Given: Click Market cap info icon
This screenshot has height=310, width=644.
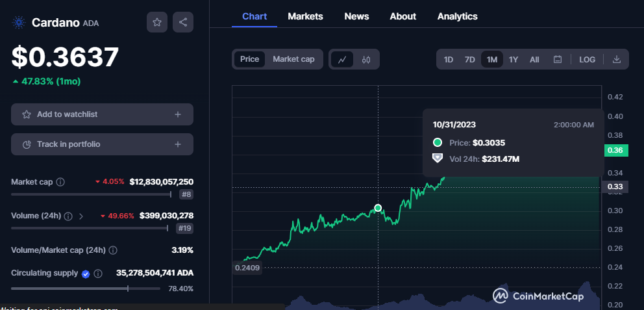Looking at the screenshot, I should click(x=60, y=182).
